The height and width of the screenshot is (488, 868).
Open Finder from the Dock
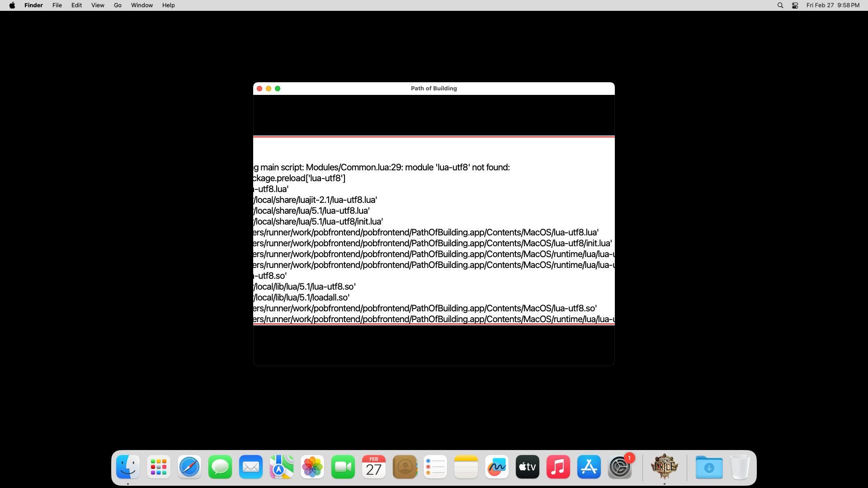[x=128, y=467]
